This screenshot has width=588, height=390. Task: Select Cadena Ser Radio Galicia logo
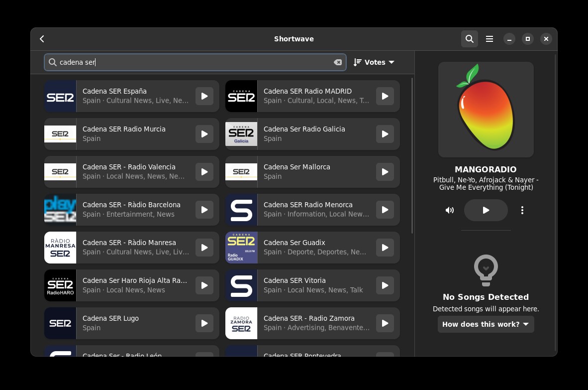tap(241, 134)
